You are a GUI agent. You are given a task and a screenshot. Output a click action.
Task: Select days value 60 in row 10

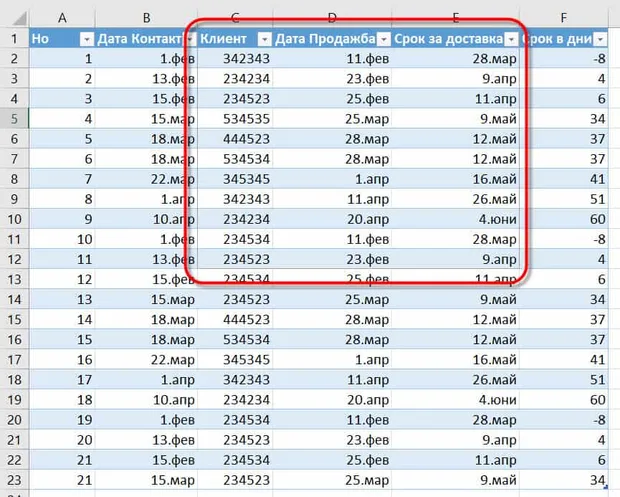tap(564, 219)
